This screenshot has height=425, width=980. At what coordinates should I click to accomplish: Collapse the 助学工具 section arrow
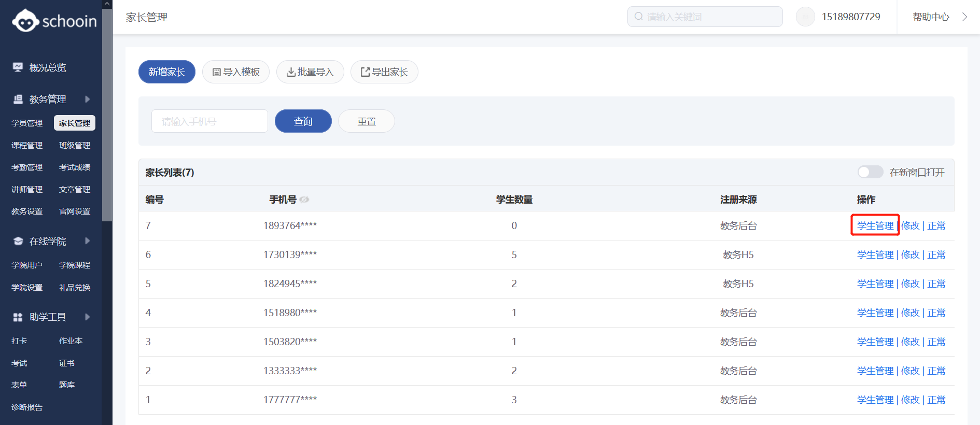click(x=87, y=317)
